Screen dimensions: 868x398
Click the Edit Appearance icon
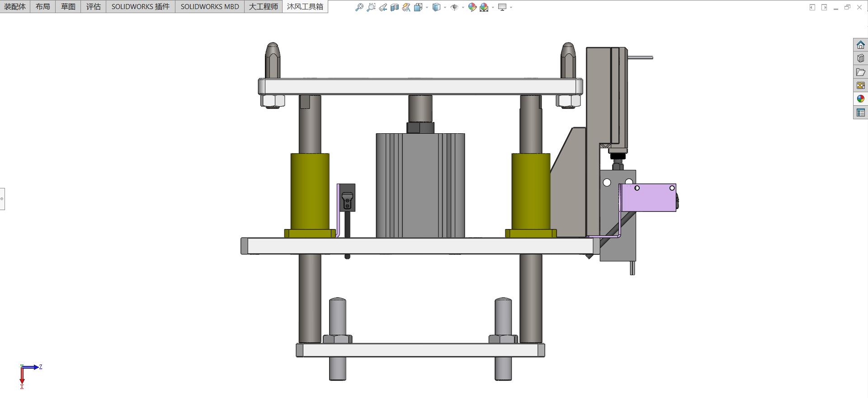(472, 7)
